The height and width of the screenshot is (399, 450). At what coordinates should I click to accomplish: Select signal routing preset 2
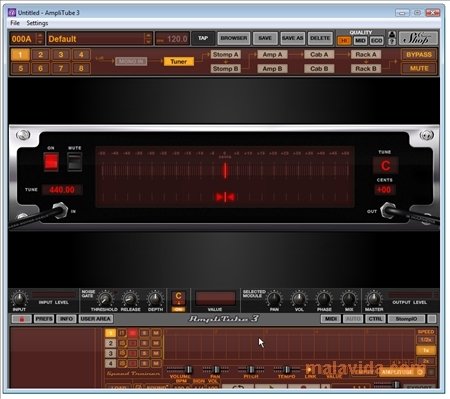(x=40, y=55)
